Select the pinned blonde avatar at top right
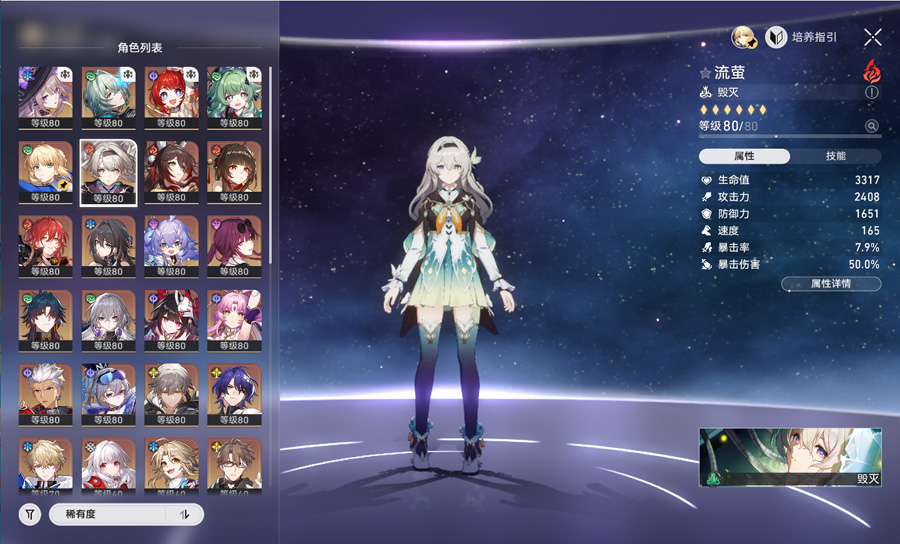The height and width of the screenshot is (544, 900). point(744,37)
